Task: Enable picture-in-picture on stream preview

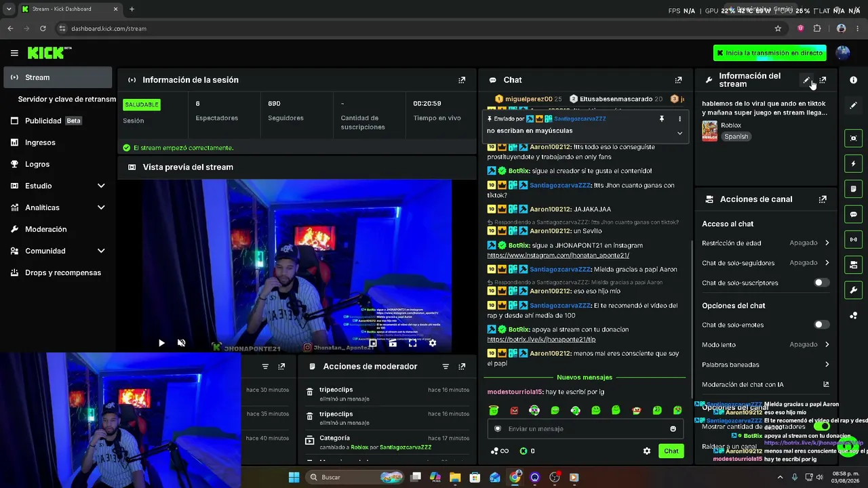Action: (372, 343)
